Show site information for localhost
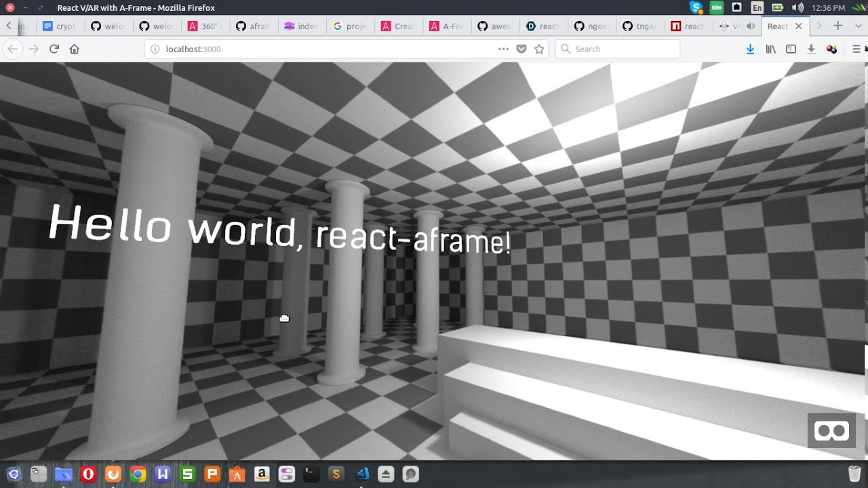The height and width of the screenshot is (488, 868). (155, 49)
